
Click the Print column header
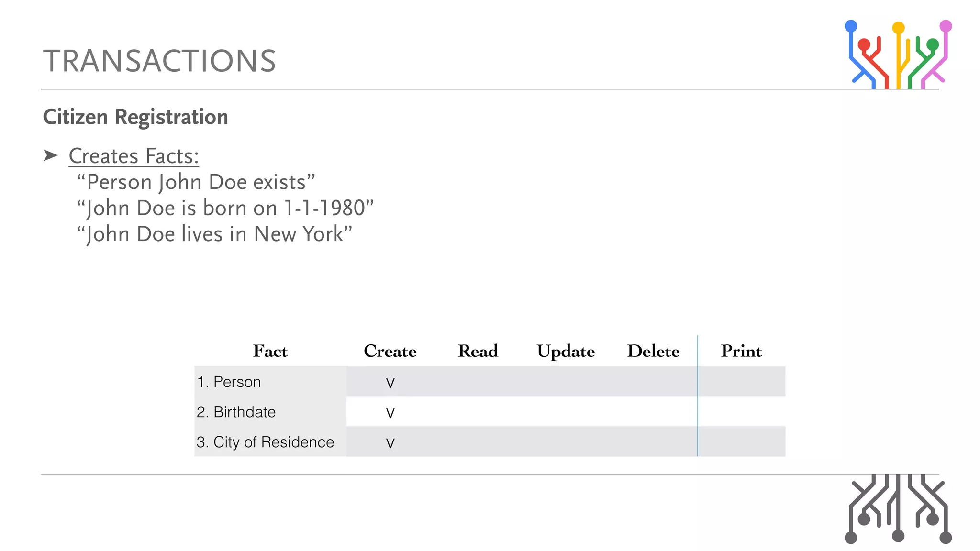(741, 351)
